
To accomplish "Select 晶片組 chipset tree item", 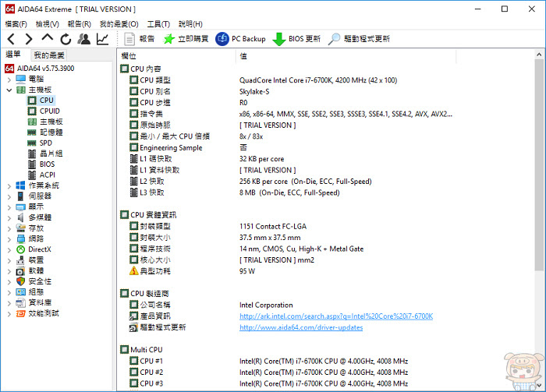I will click(x=45, y=154).
